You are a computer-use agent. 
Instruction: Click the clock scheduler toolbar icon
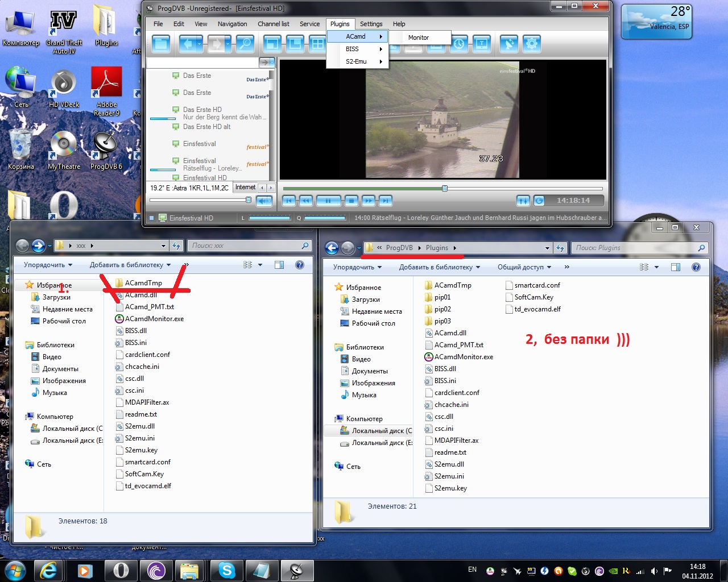click(459, 44)
